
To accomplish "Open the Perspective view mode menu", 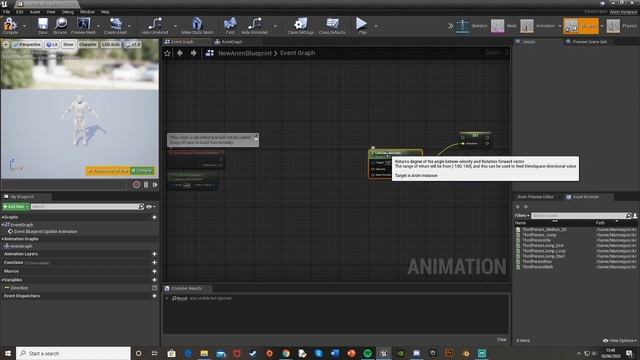I will [x=27, y=44].
